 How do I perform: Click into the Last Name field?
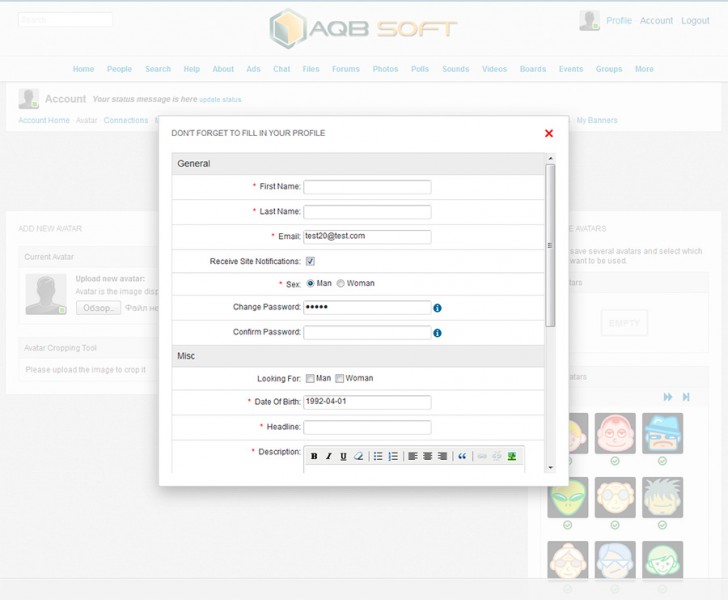tap(367, 212)
